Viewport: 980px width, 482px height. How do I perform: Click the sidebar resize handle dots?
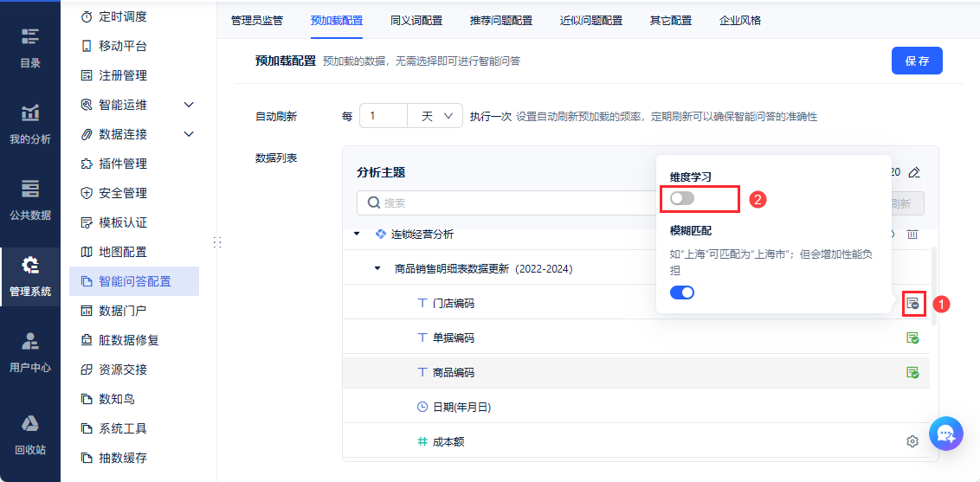[x=217, y=242]
